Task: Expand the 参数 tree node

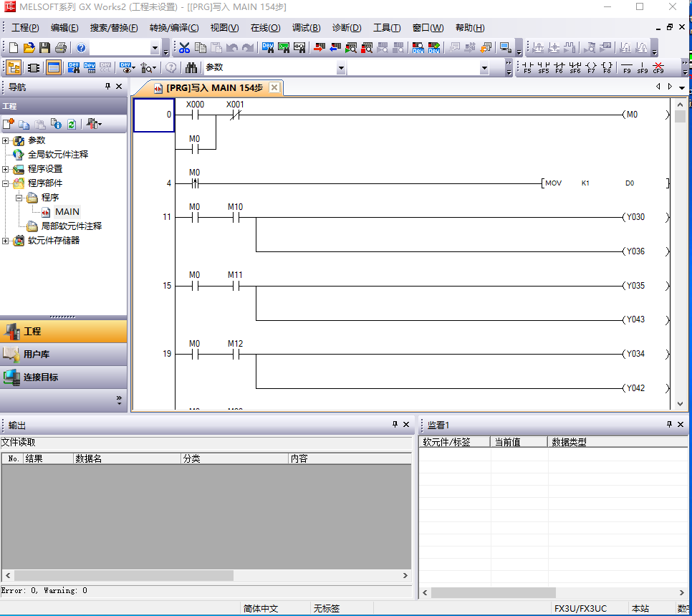Action: click(5, 141)
